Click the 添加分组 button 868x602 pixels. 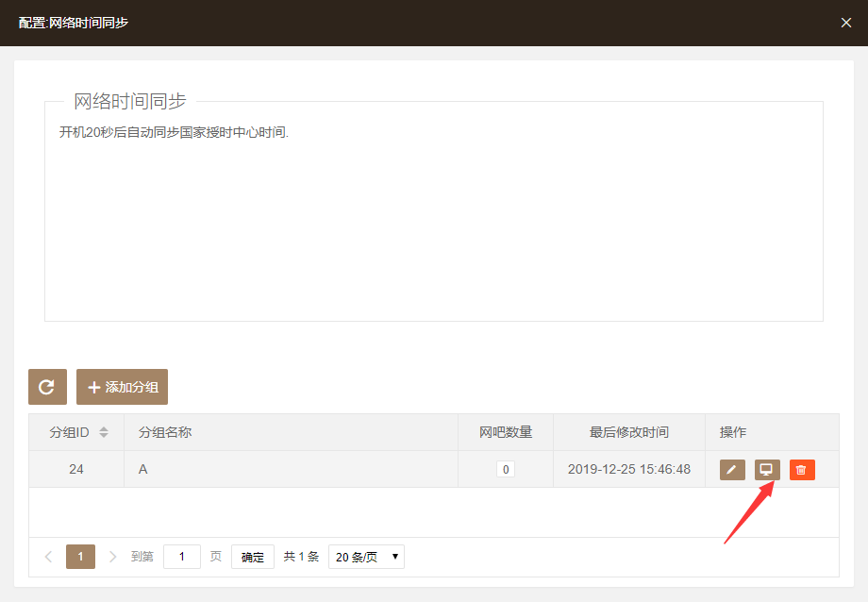point(123,387)
